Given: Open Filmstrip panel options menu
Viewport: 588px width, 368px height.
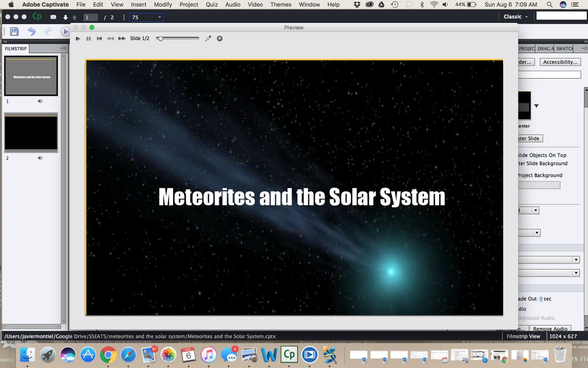Looking at the screenshot, I should click(63, 49).
